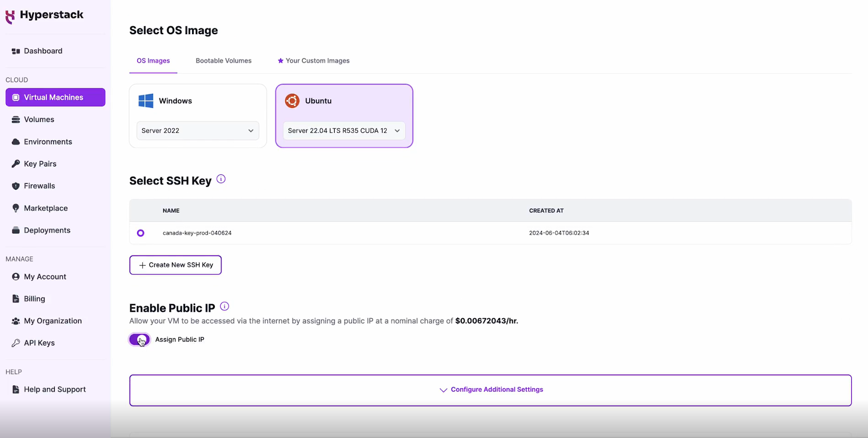Open the Windows Server 2022 version dropdown
868x438 pixels.
point(198,131)
